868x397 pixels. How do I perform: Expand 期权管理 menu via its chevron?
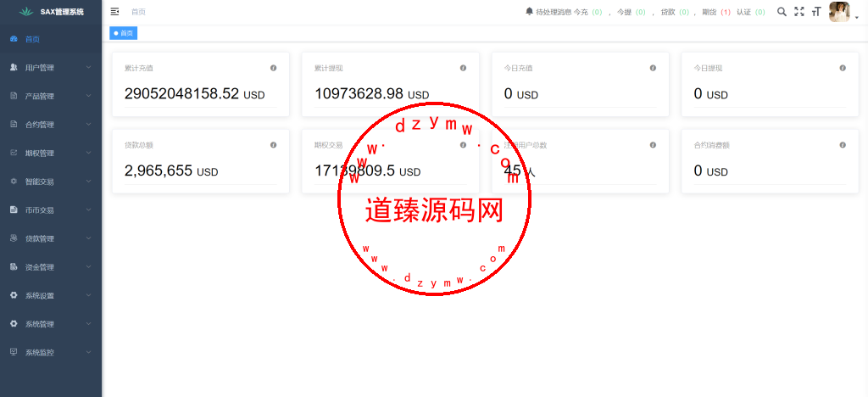[88, 153]
